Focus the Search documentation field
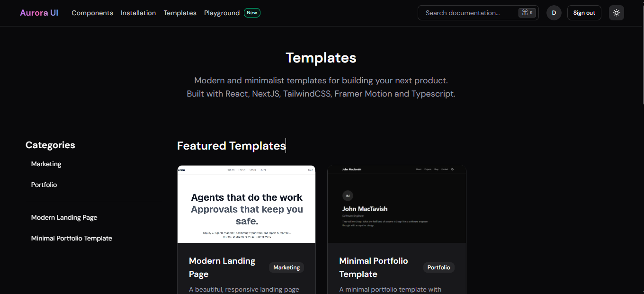 (478, 13)
